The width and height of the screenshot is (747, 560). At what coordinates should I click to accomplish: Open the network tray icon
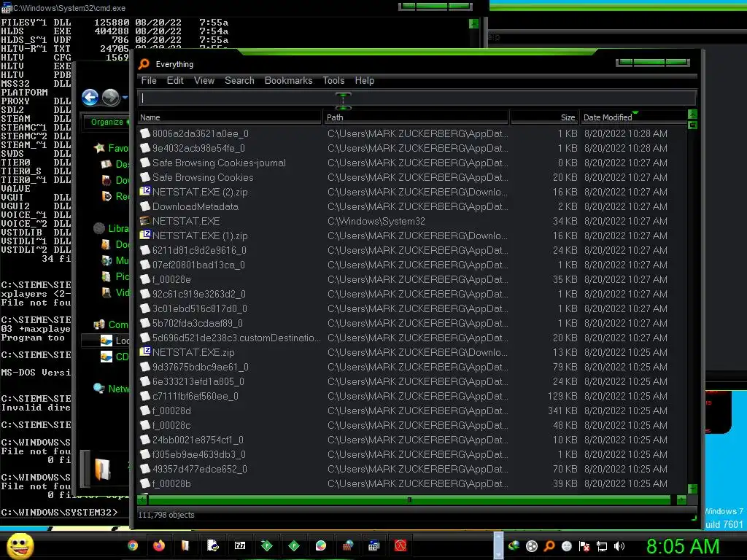[x=602, y=546]
